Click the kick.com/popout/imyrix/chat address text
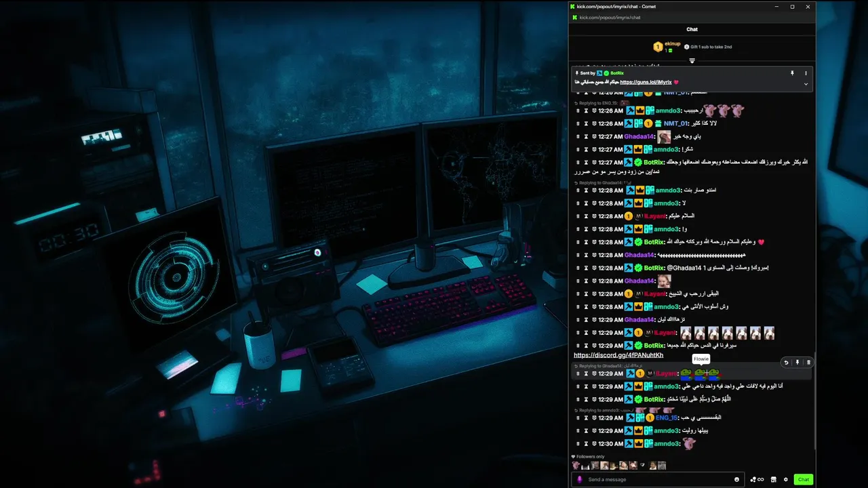This screenshot has width=868, height=488. (610, 18)
